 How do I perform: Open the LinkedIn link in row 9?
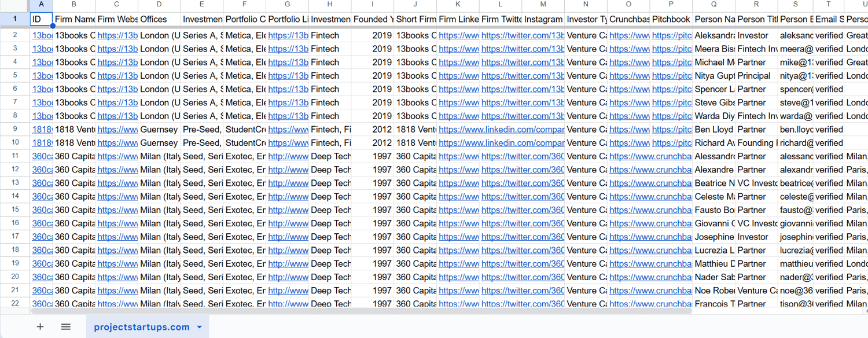[501, 130]
